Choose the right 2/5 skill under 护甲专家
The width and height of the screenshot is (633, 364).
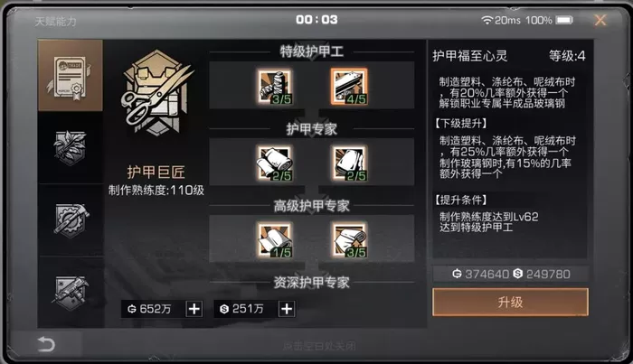coord(350,163)
